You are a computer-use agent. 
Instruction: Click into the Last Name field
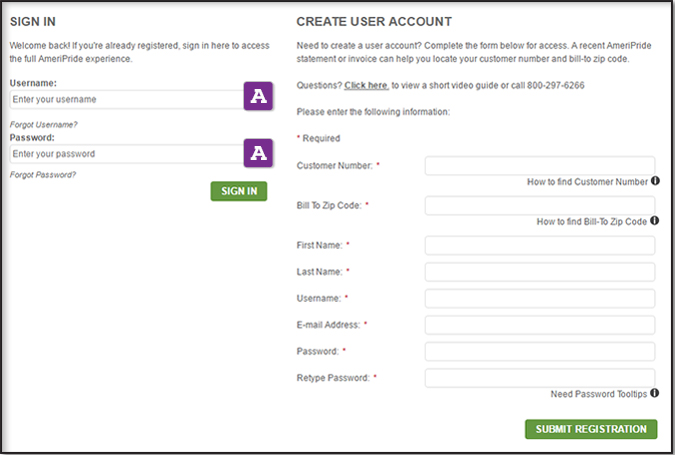[539, 272]
